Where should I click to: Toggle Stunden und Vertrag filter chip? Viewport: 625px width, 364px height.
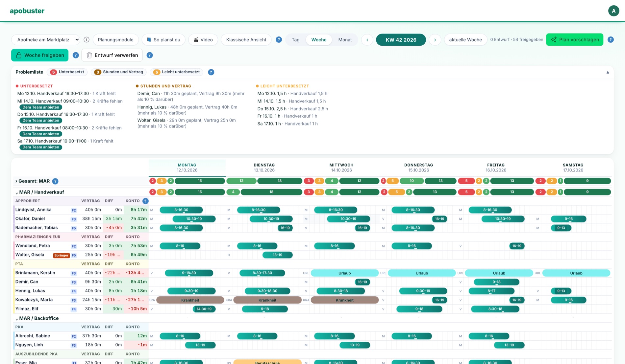(x=119, y=72)
